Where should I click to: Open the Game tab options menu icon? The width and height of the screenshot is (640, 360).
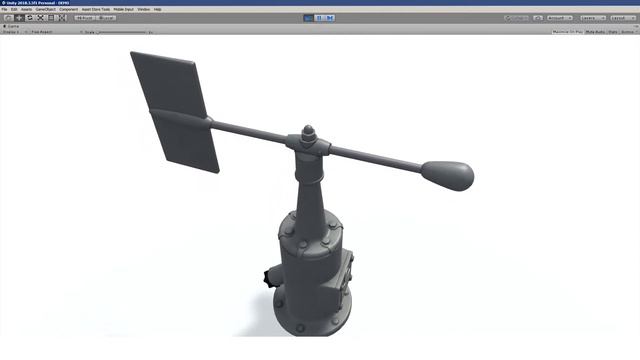point(636,27)
